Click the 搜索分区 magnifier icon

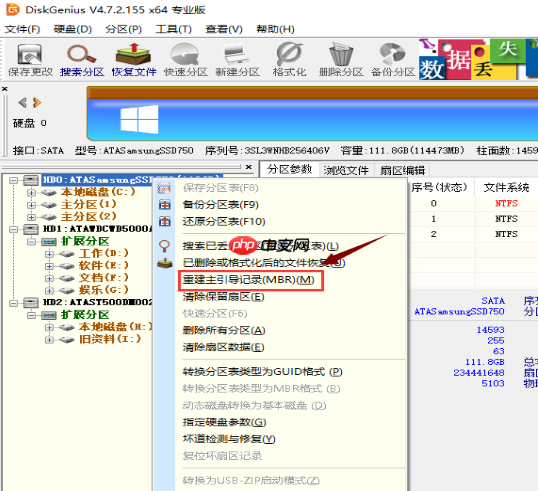82,54
